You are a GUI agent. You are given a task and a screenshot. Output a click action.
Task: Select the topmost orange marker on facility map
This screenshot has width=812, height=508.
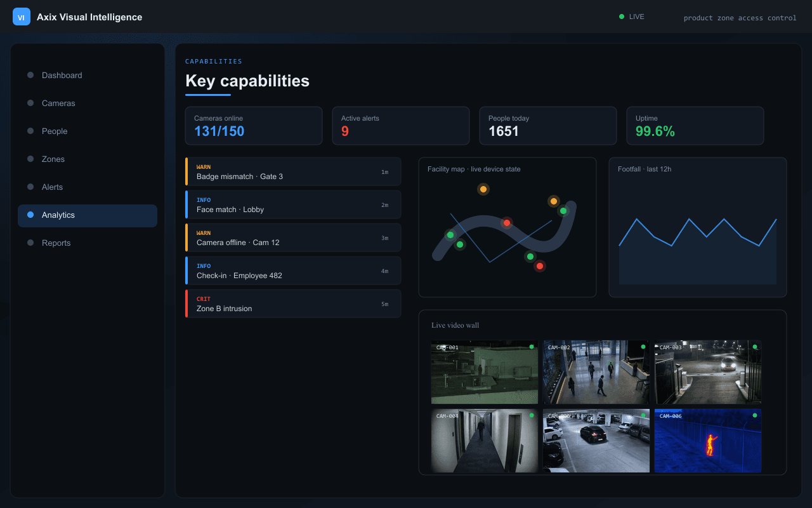click(483, 189)
